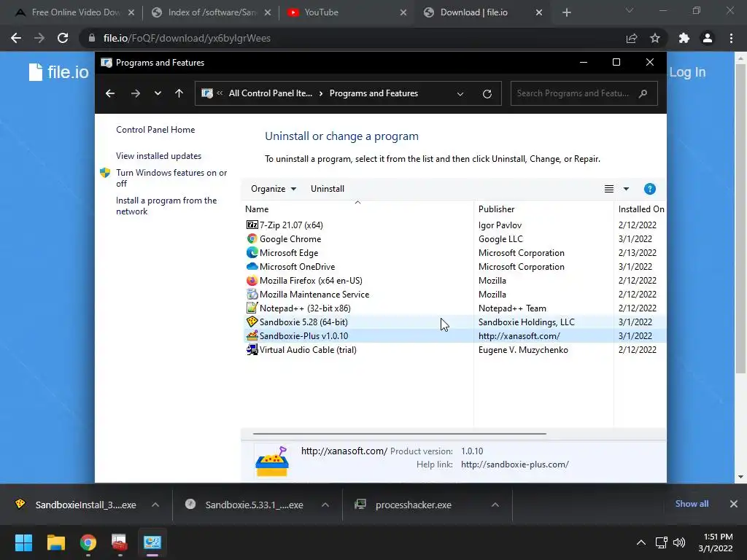Click the Mozilla Firefox icon in list

click(252, 280)
